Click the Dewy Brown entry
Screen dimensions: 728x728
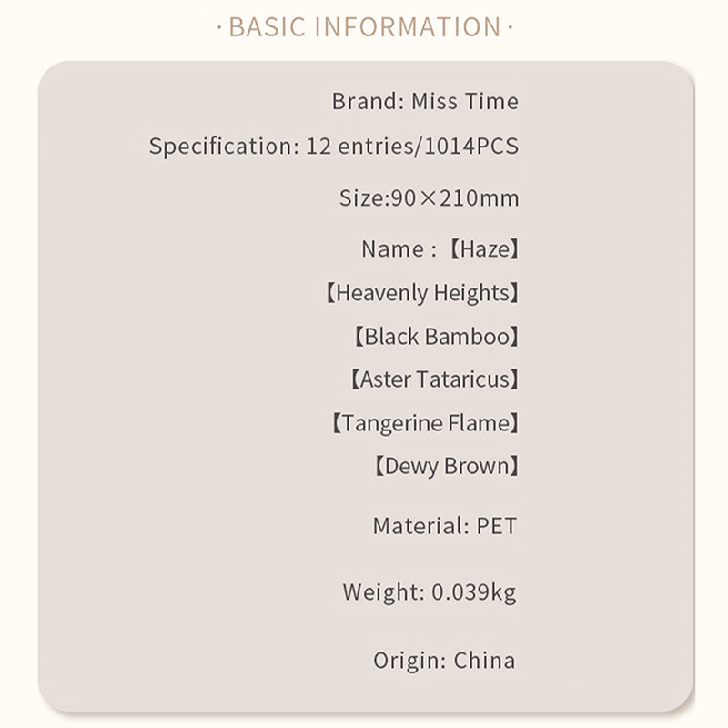446,467
